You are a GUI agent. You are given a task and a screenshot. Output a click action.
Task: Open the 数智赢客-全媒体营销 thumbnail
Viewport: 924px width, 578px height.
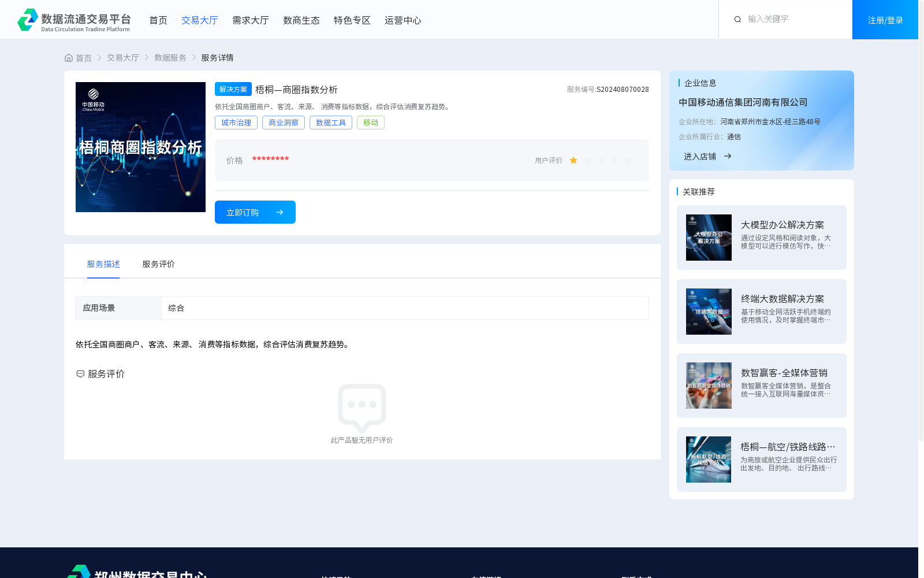pyautogui.click(x=709, y=386)
